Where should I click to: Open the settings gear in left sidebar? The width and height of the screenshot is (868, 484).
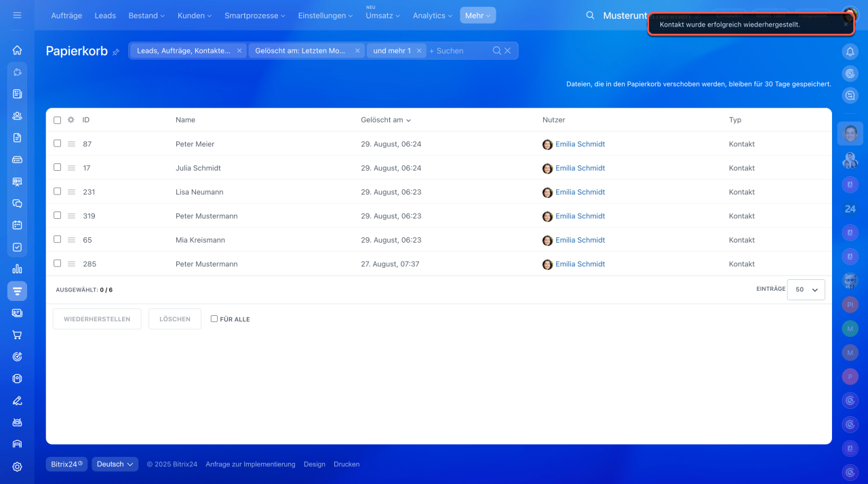click(17, 466)
